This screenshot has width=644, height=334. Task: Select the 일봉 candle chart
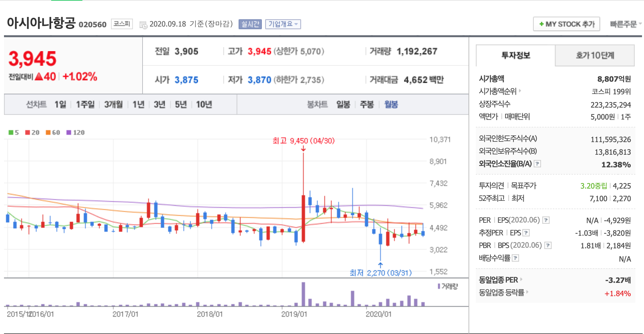point(343,105)
